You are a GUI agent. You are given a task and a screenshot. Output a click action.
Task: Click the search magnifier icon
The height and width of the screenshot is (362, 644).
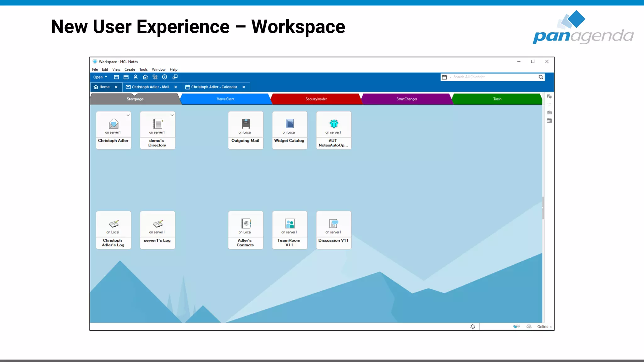pyautogui.click(x=541, y=77)
